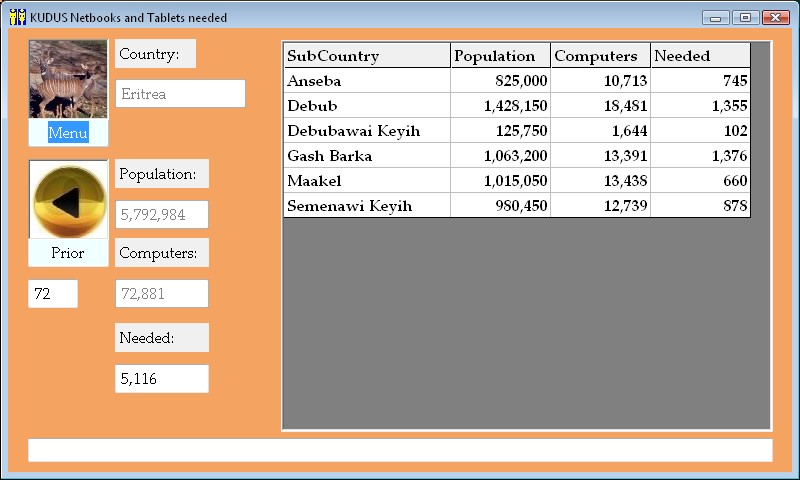This screenshot has height=480, width=800.
Task: Select the Country field showing Eritrea
Action: coord(180,94)
